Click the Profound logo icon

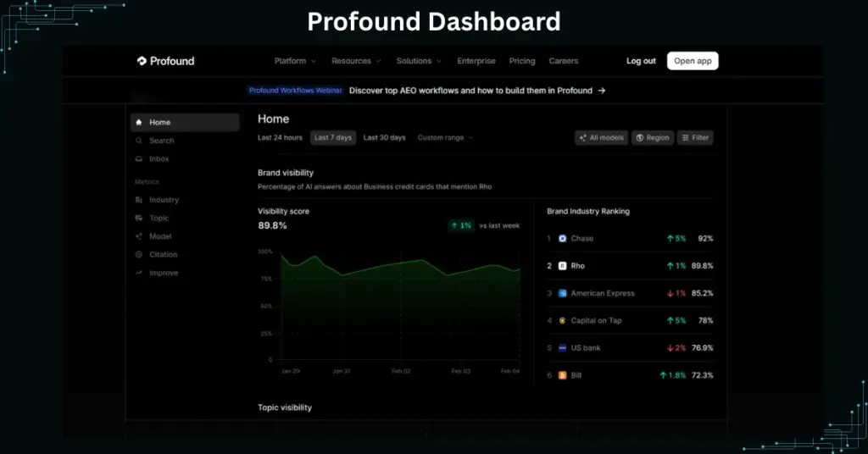point(142,61)
